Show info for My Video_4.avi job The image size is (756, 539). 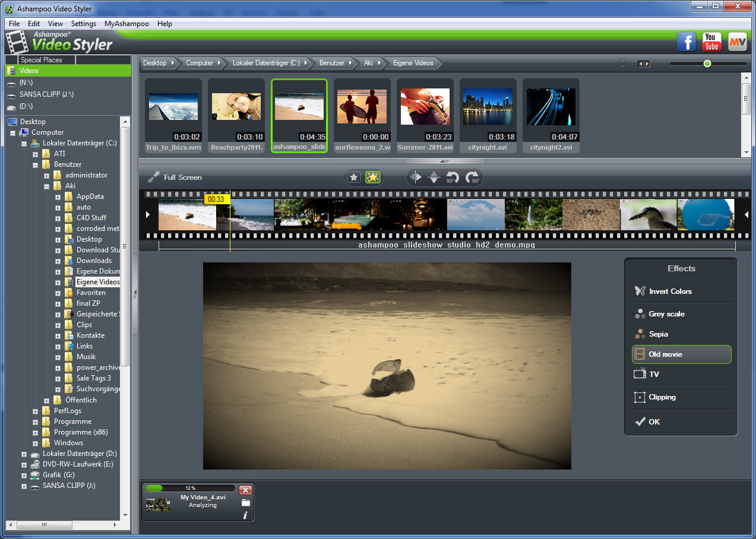(245, 515)
